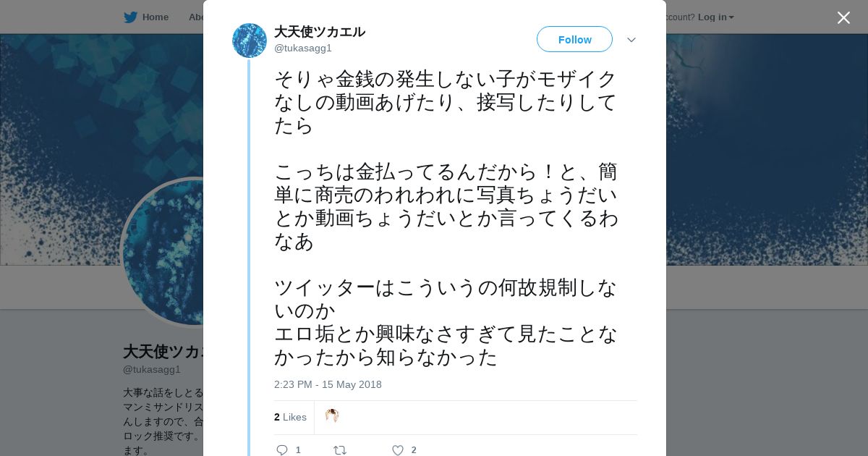
Task: Close the tweet overlay with the X
Action: point(843,18)
